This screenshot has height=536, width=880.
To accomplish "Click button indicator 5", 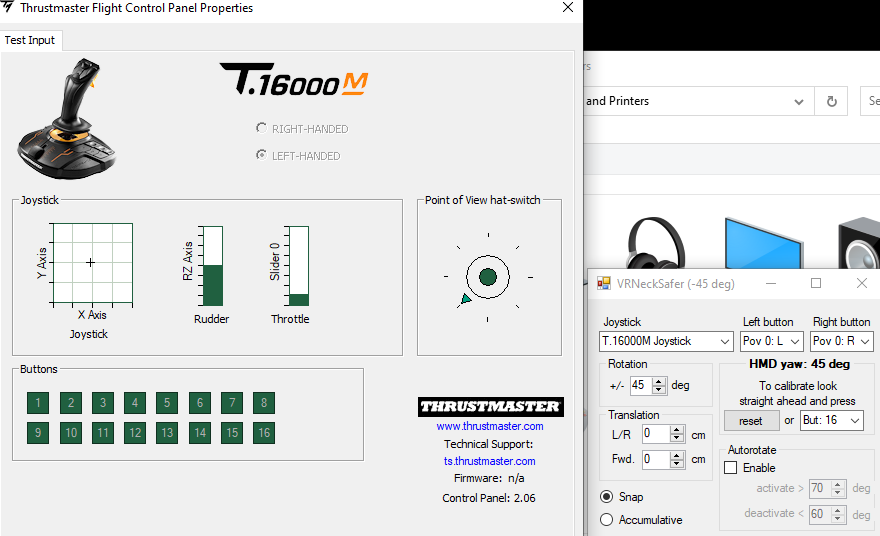I will [167, 402].
